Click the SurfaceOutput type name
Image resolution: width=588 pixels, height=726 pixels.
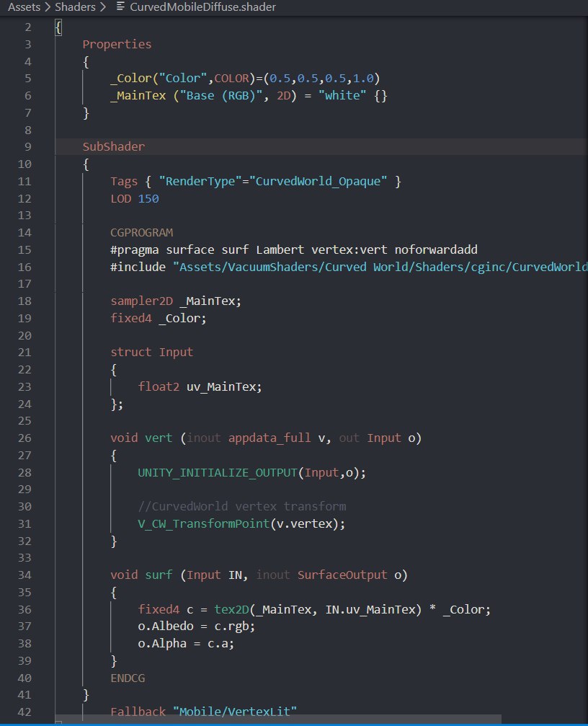pyautogui.click(x=342, y=575)
